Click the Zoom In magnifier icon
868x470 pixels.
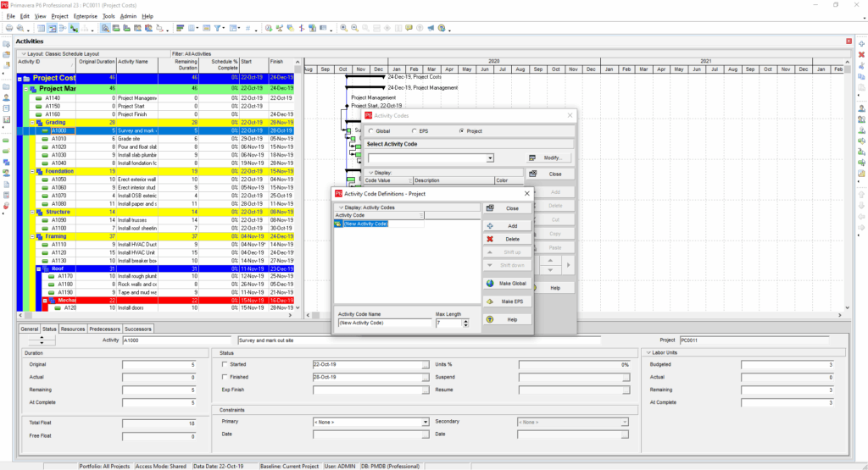344,28
